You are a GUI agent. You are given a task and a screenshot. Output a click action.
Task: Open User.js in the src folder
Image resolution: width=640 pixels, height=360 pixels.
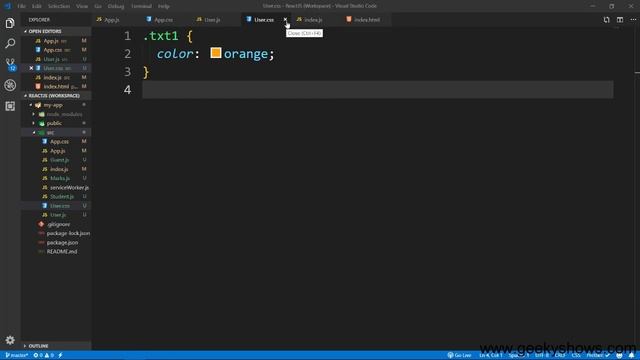tap(58, 215)
